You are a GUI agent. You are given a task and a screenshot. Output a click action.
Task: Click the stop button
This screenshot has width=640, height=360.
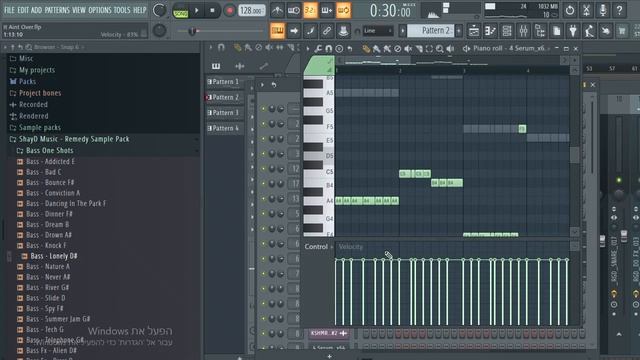click(x=212, y=11)
